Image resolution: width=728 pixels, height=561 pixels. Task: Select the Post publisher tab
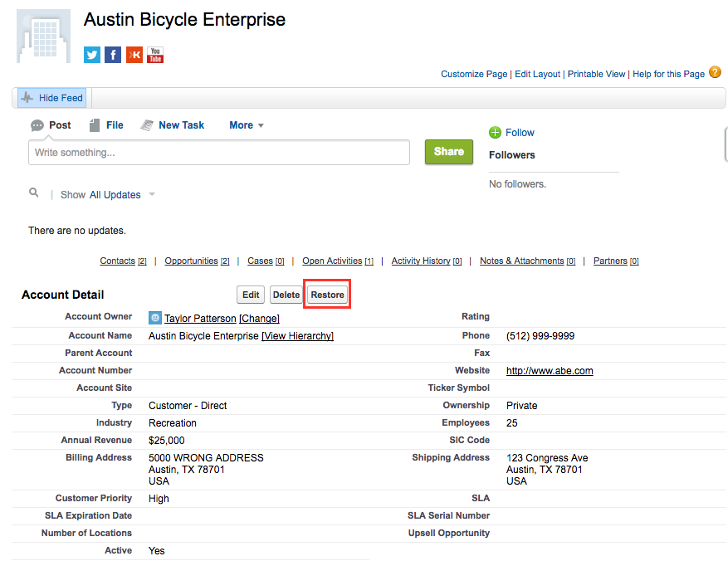pyautogui.click(x=51, y=125)
